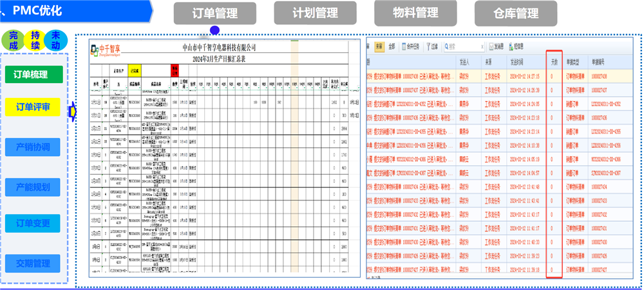Sort by the 发送人 column header
This screenshot has width=644, height=290.
(x=464, y=62)
